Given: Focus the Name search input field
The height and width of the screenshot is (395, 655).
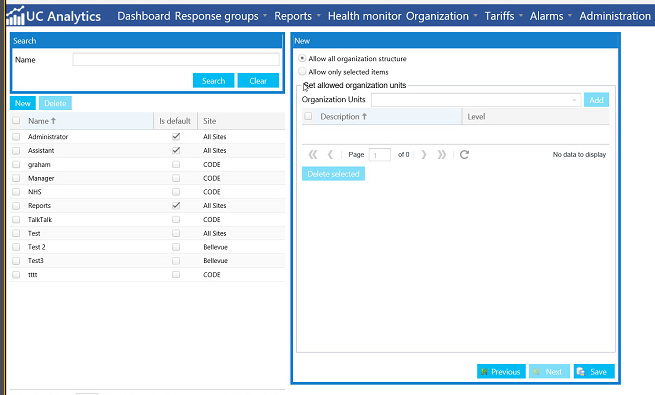Looking at the screenshot, I should [x=176, y=59].
